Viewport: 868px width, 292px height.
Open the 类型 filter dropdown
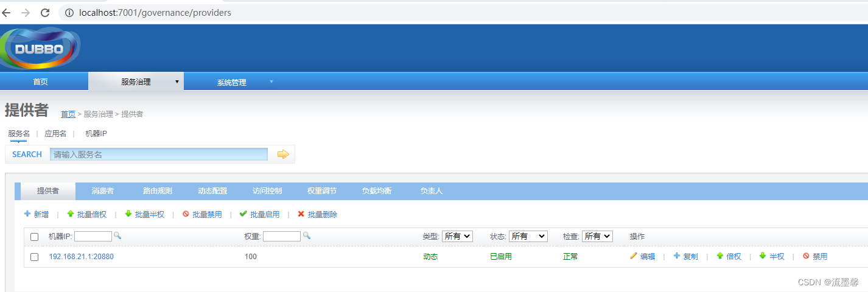click(x=457, y=236)
